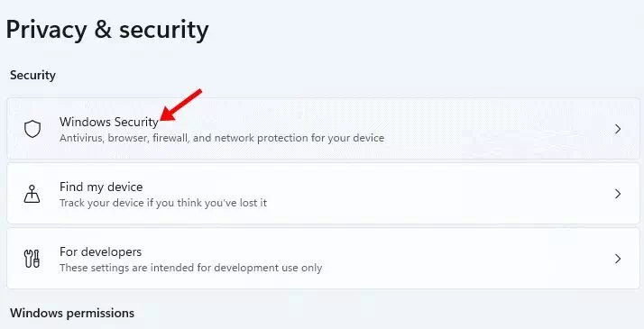Screen dimensions: 644x329
Task: Expand For developers using the chevron arrow
Action: pos(618,259)
